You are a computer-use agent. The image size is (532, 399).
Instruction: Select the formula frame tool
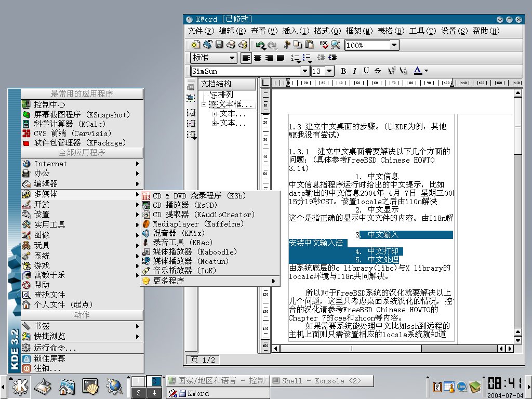[x=191, y=123]
